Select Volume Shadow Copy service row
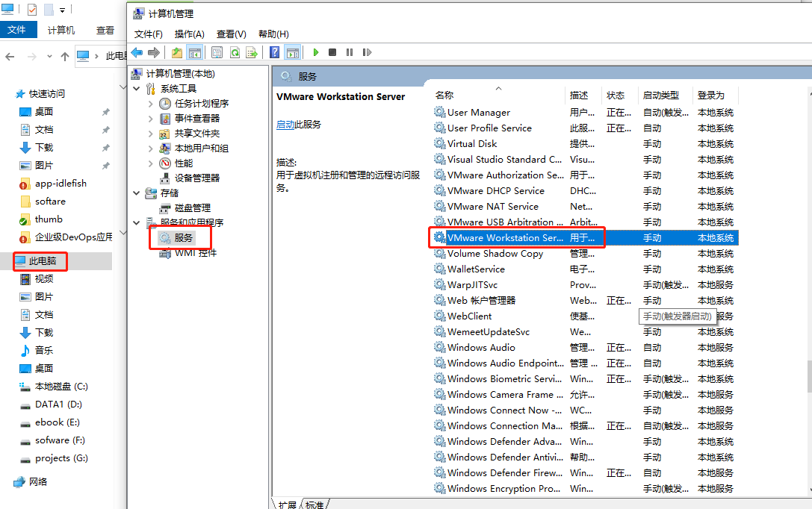 tap(585, 254)
